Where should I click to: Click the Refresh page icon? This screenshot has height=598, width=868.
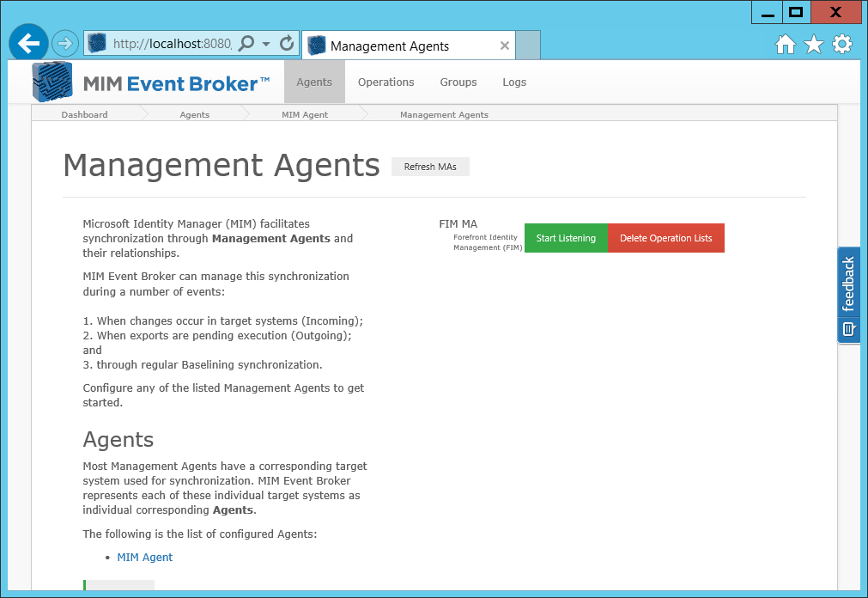pos(287,43)
